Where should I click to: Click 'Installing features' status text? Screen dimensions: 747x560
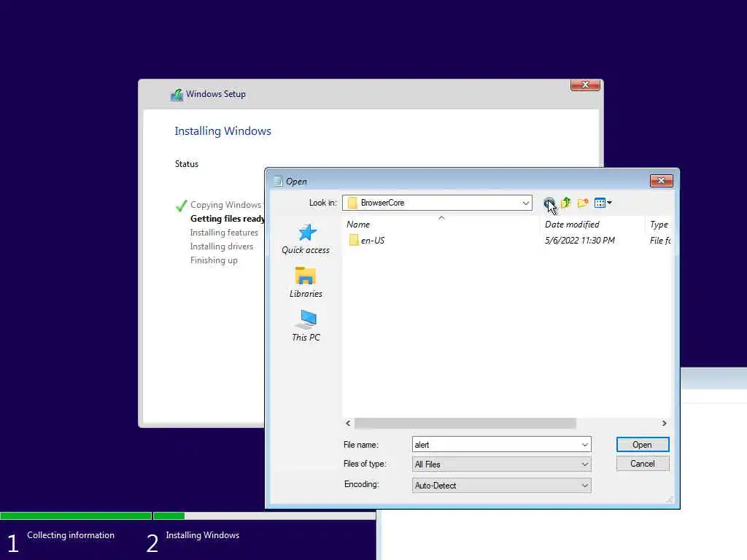[224, 233]
